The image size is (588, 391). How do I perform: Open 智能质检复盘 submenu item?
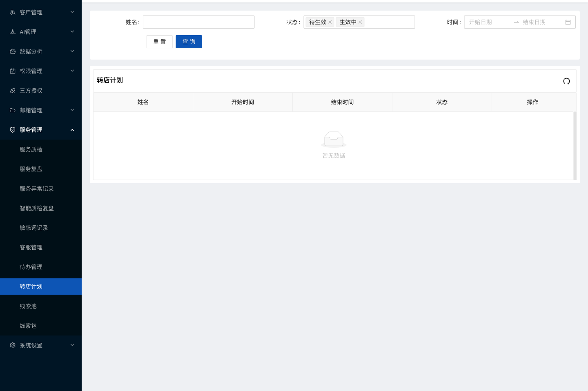click(x=41, y=208)
